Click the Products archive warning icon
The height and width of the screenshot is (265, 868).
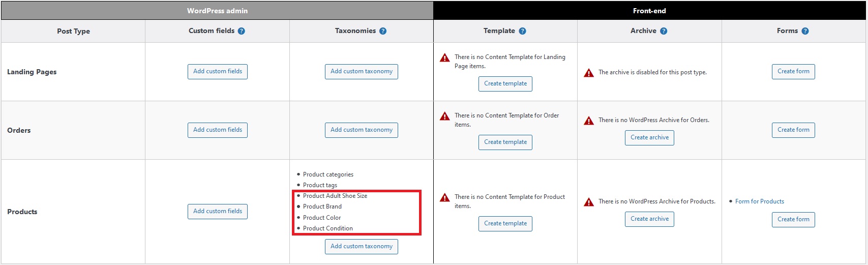[589, 202]
